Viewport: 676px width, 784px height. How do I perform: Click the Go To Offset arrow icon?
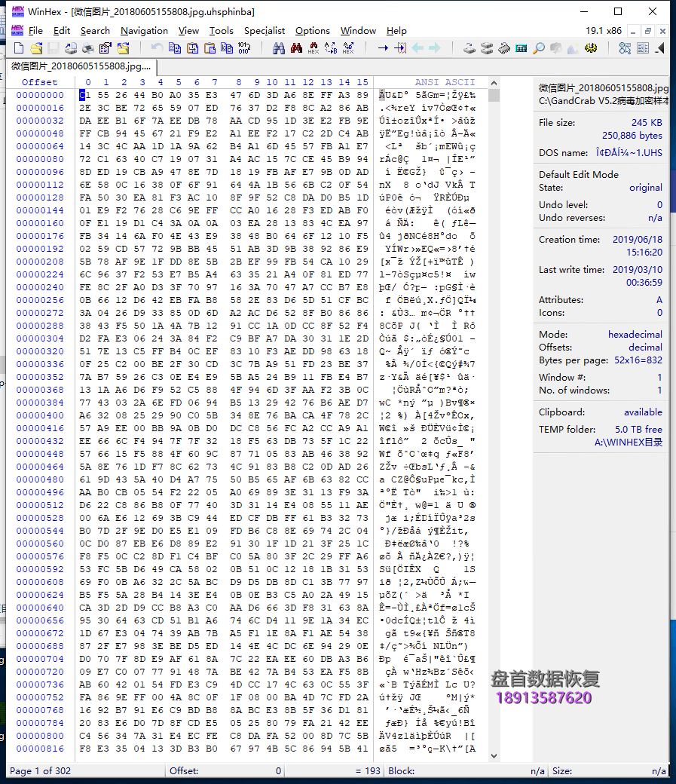pyautogui.click(x=383, y=48)
